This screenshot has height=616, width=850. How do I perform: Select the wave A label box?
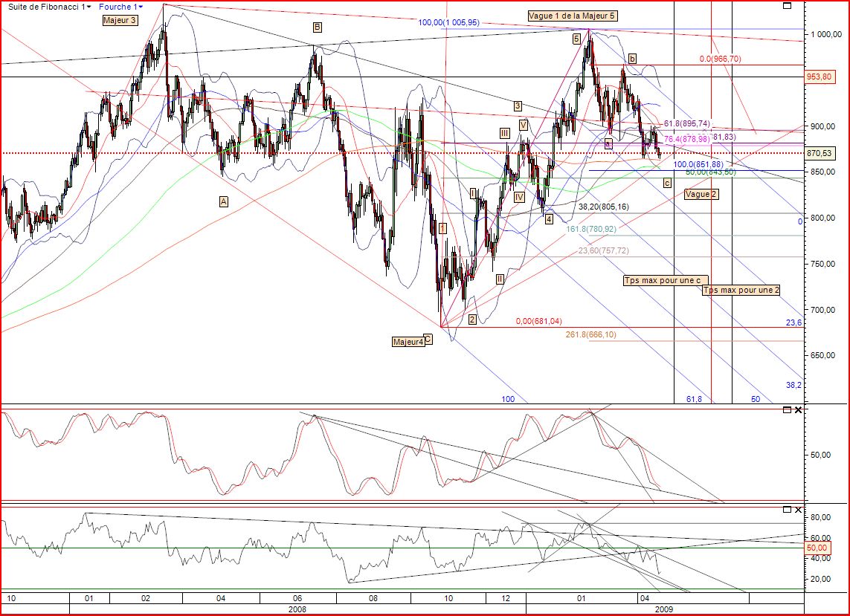[223, 201]
